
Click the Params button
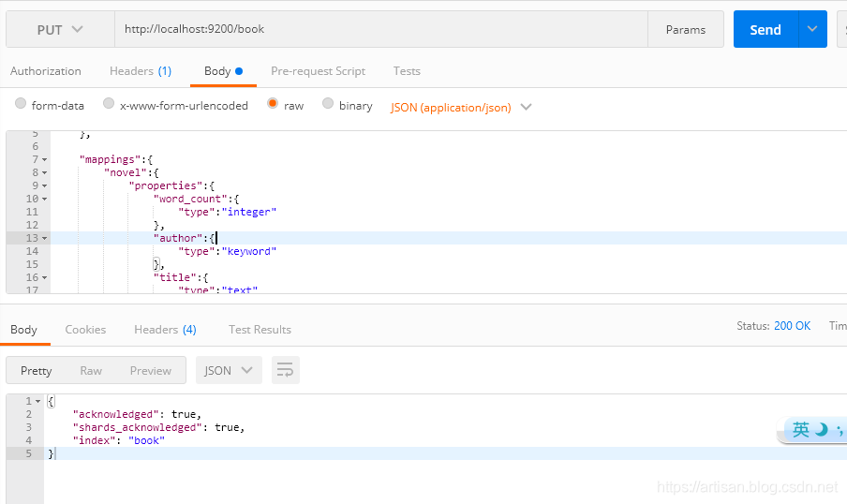pos(685,29)
